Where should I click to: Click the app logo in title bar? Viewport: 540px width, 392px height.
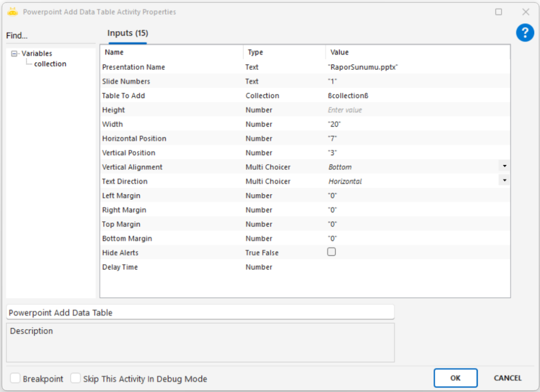pos(13,12)
